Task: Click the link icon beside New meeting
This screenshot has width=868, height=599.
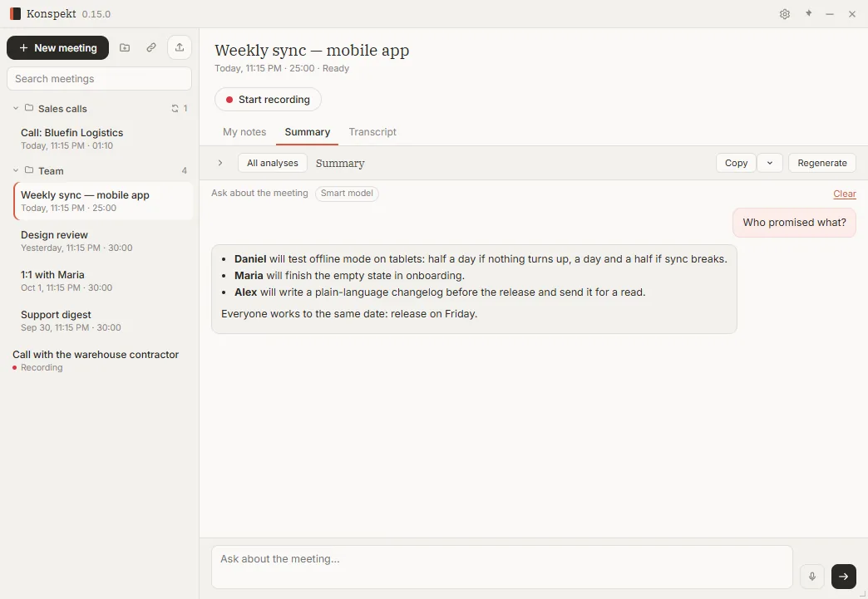Action: point(151,47)
